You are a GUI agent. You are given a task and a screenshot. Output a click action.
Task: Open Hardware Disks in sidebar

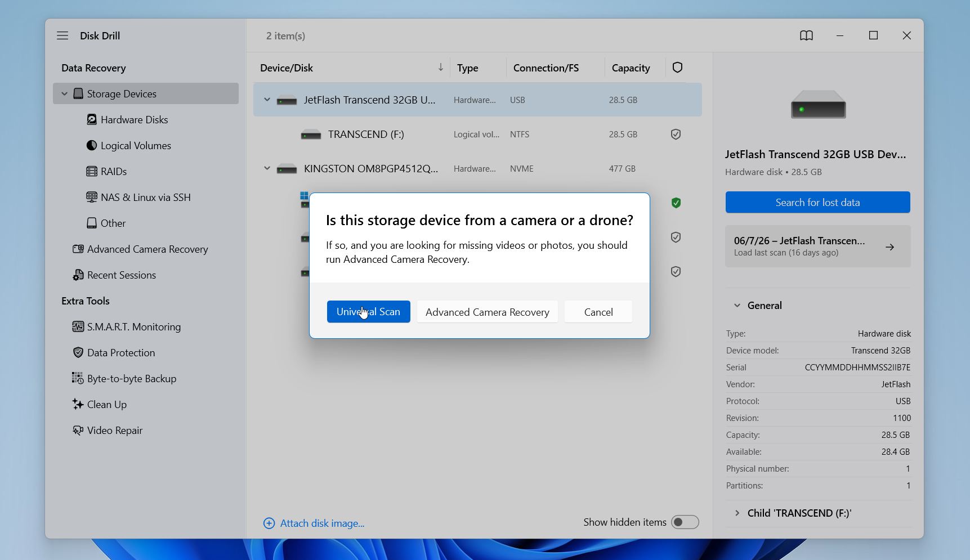tap(134, 119)
